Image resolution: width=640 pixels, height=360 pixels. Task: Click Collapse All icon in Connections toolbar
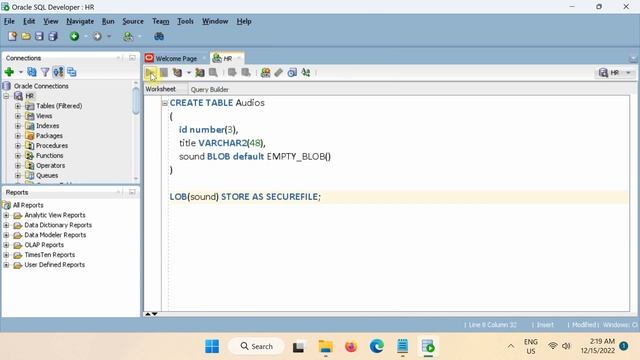click(72, 72)
